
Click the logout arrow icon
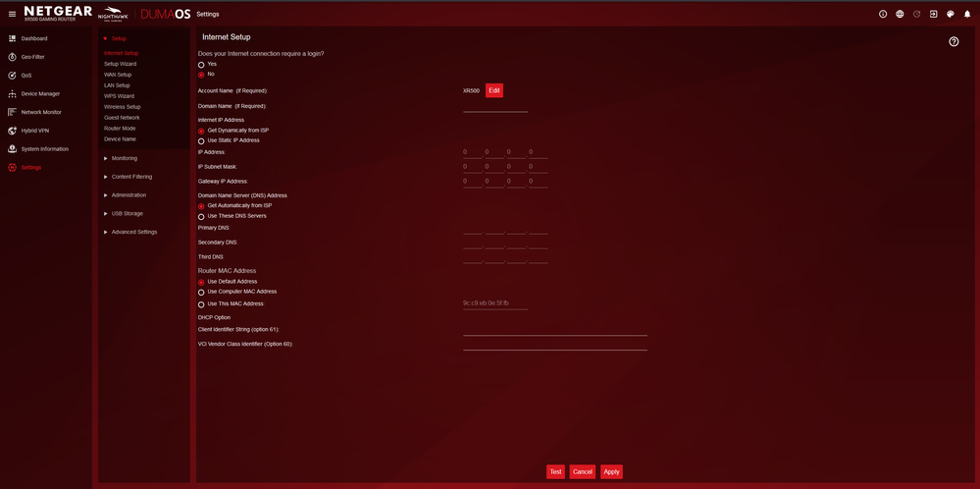(x=934, y=14)
